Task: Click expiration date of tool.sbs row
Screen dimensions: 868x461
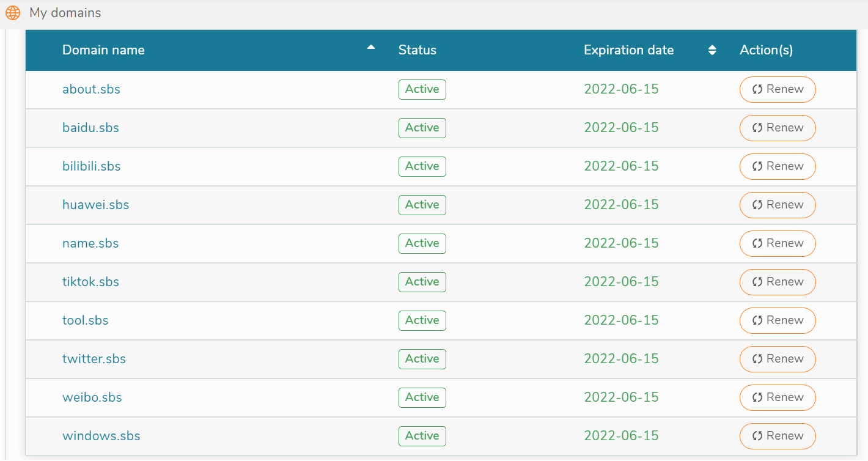Action: (x=622, y=320)
